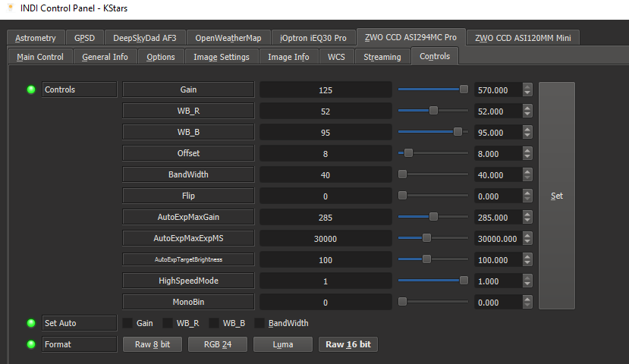This screenshot has width=629, height=364.
Task: Click the Offset input field showing 8.000
Action: [x=498, y=153]
